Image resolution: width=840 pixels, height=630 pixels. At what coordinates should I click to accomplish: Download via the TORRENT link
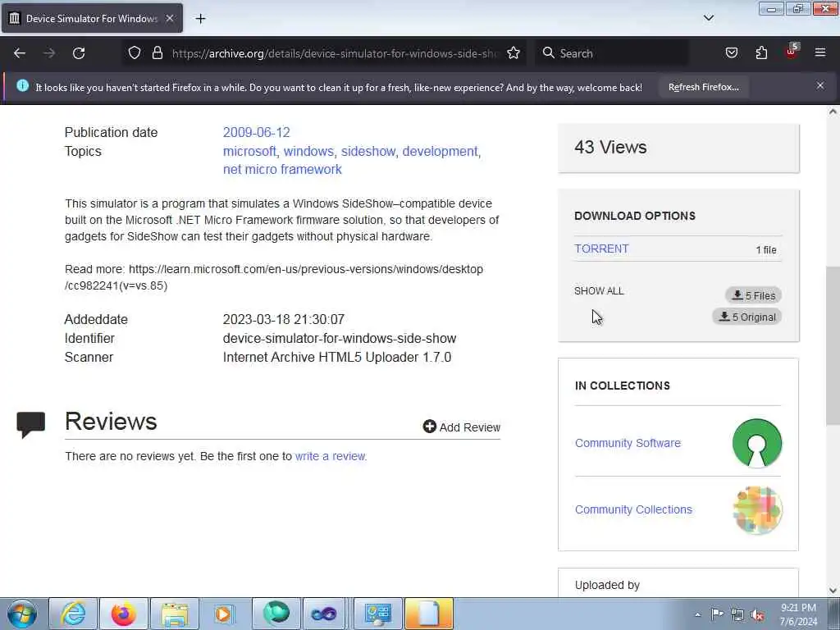point(601,249)
